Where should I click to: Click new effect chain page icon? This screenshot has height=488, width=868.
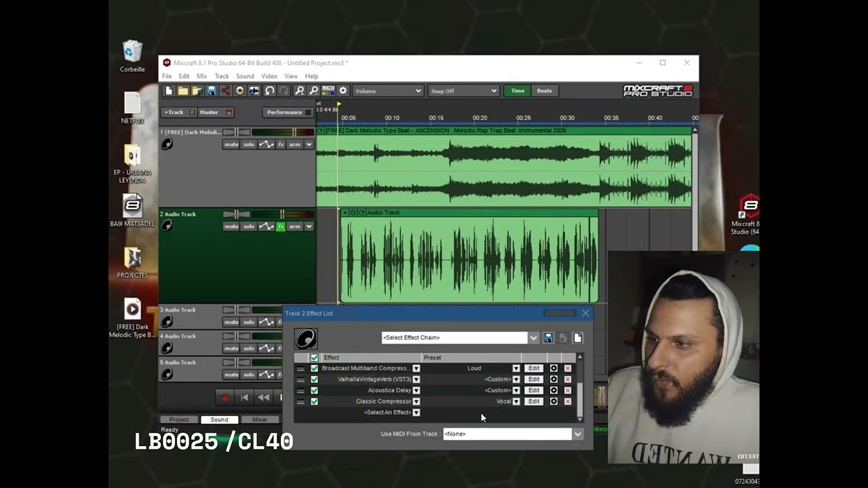coord(578,338)
